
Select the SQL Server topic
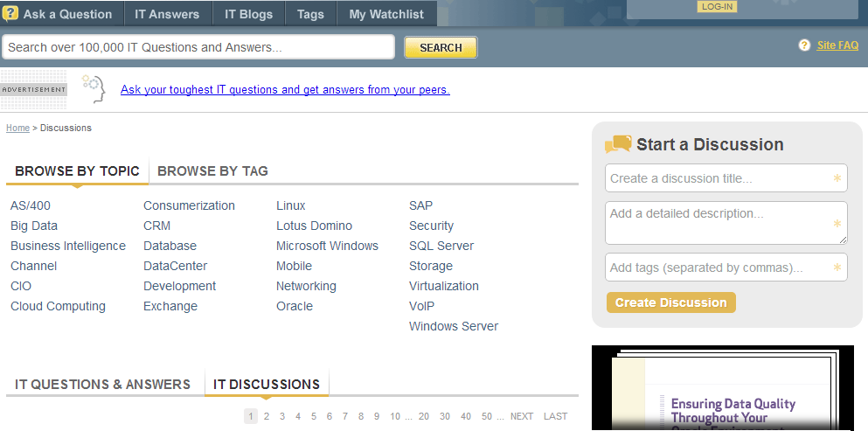[x=441, y=246]
